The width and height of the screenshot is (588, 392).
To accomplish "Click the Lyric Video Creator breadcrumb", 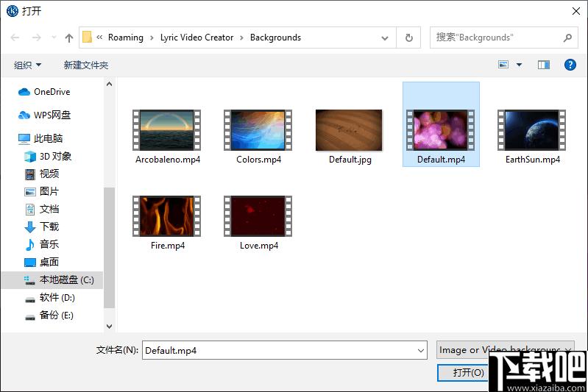I will point(197,38).
